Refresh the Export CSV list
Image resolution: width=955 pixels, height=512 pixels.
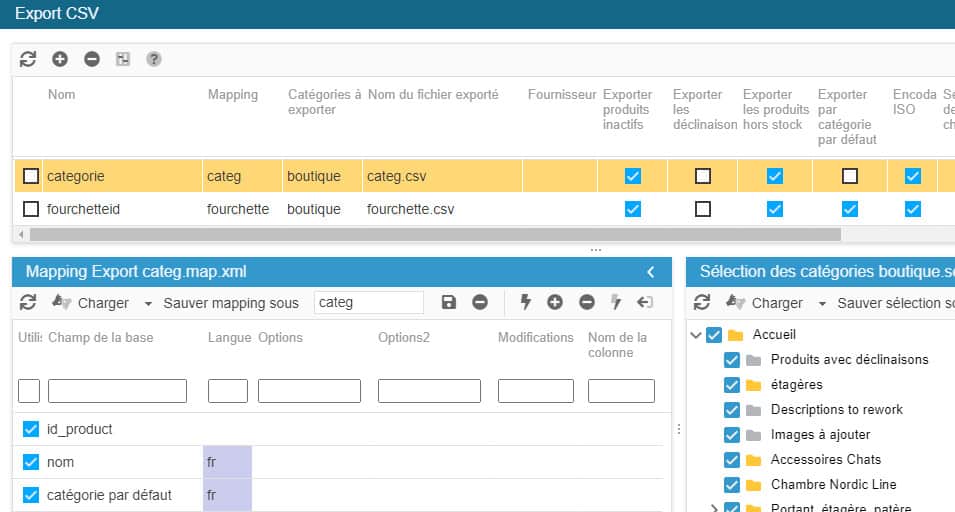tap(28, 59)
